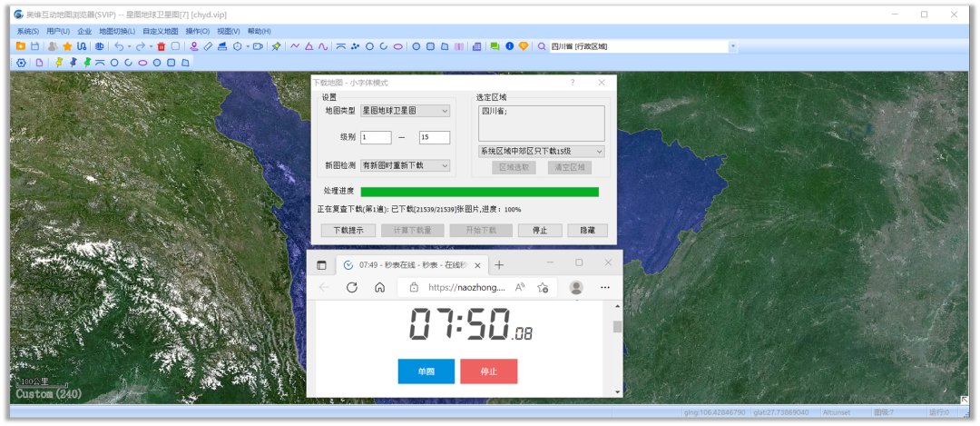Open the gear settings icon in second toolbar
Image resolution: width=980 pixels, height=426 pixels.
coord(21,63)
